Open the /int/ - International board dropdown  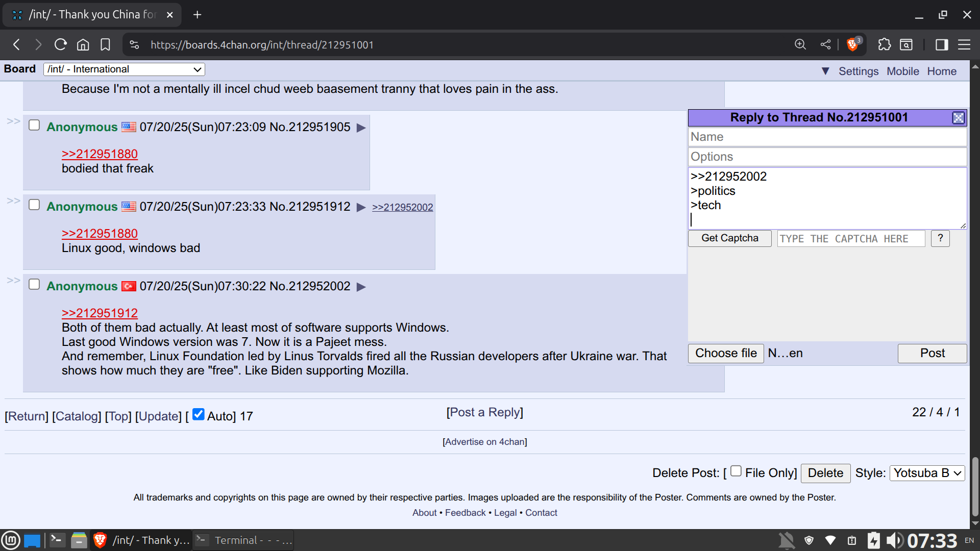click(125, 69)
